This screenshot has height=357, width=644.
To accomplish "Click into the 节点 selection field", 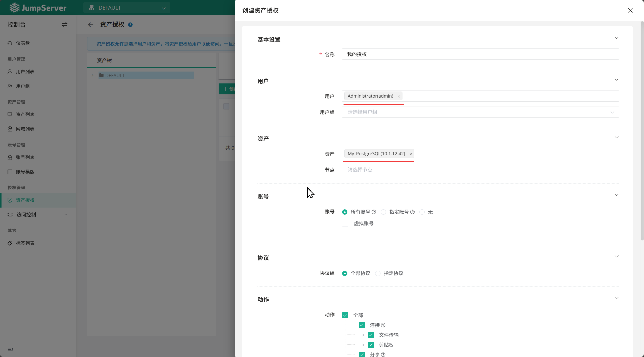I will pos(480,170).
